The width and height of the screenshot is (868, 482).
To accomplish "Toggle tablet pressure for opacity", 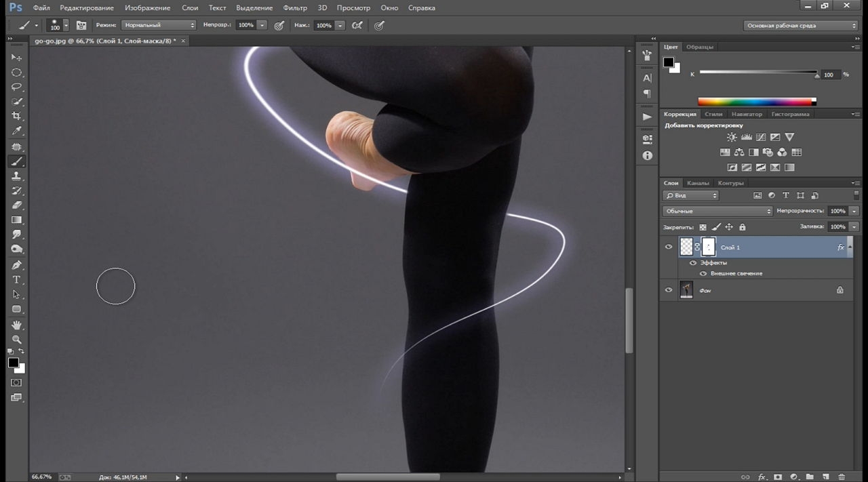I will (x=279, y=25).
